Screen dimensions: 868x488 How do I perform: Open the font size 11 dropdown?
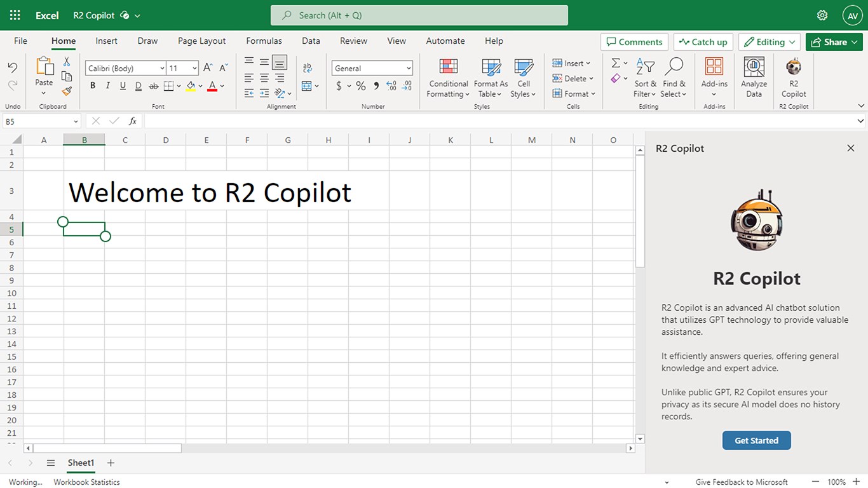pyautogui.click(x=194, y=68)
